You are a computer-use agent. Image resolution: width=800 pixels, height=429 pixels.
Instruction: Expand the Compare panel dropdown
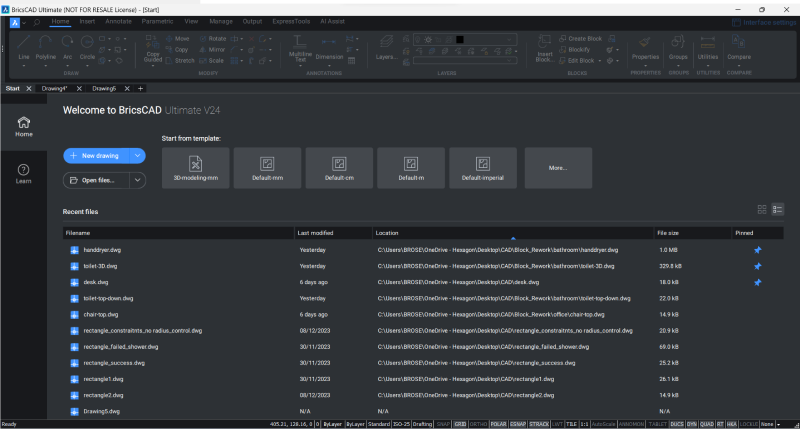(738, 65)
